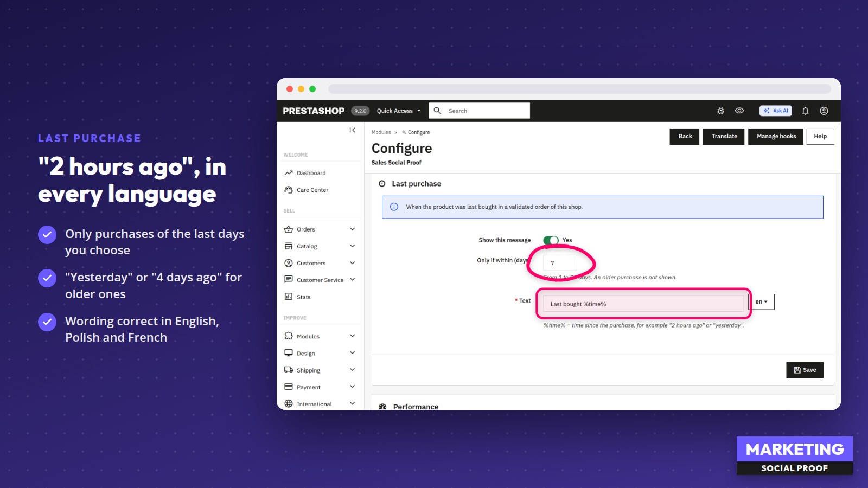Screen dimensions: 868x488
Task: Open the user profile icon
Action: pyautogui.click(x=824, y=111)
